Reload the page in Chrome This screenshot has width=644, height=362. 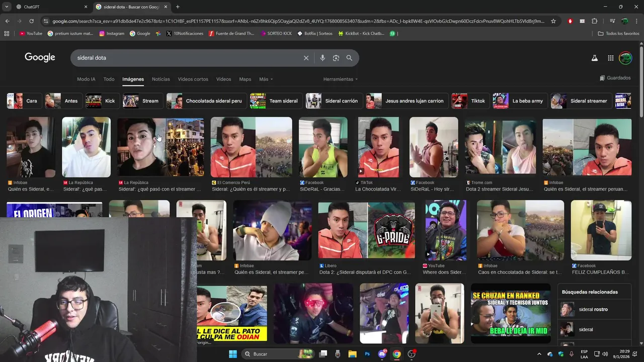pos(31,21)
